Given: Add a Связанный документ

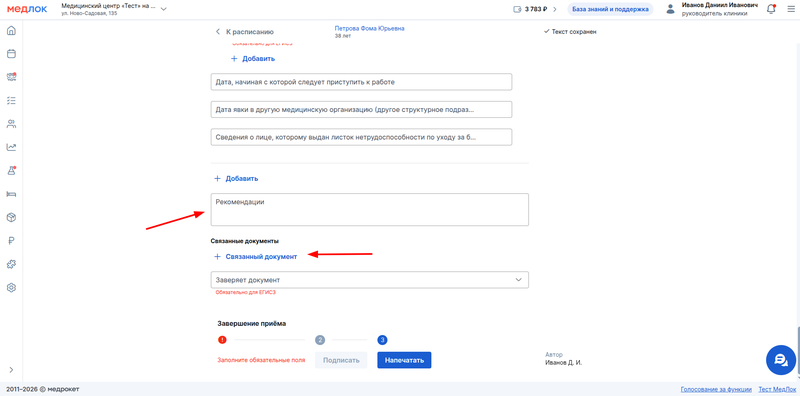Looking at the screenshot, I should tap(255, 257).
